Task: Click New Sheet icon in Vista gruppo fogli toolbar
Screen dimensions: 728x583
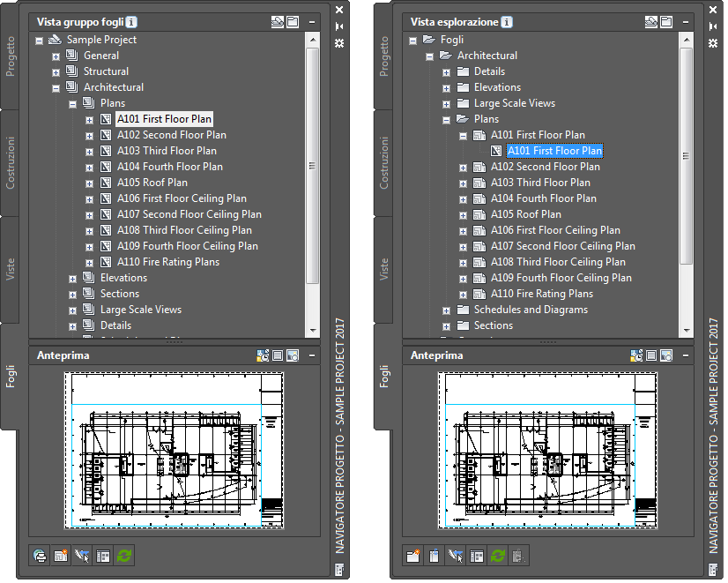Action: pyautogui.click(x=61, y=556)
